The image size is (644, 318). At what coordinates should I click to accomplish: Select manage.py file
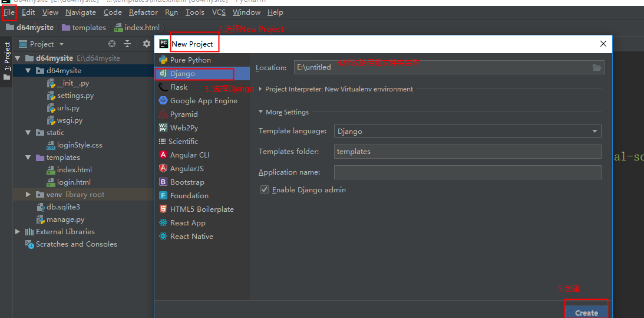60,219
